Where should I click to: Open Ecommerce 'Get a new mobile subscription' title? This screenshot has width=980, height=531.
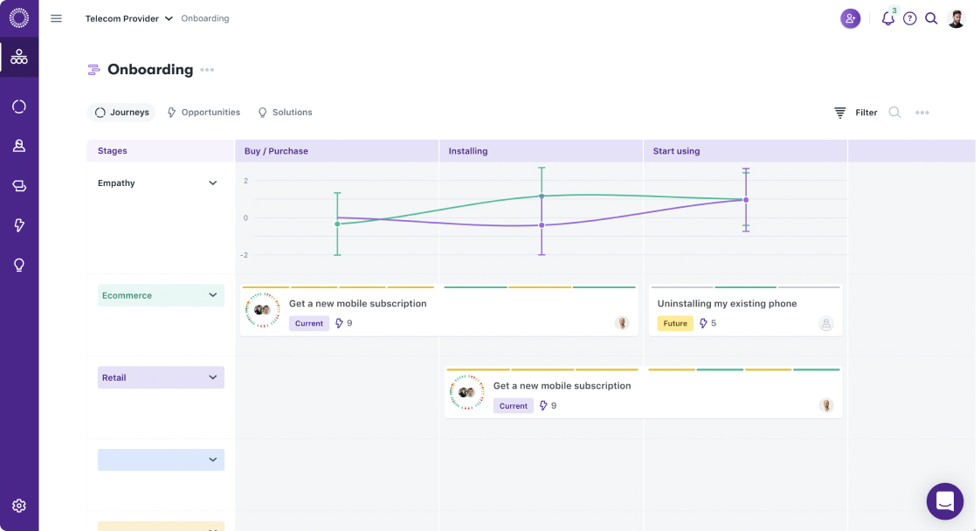pos(357,304)
